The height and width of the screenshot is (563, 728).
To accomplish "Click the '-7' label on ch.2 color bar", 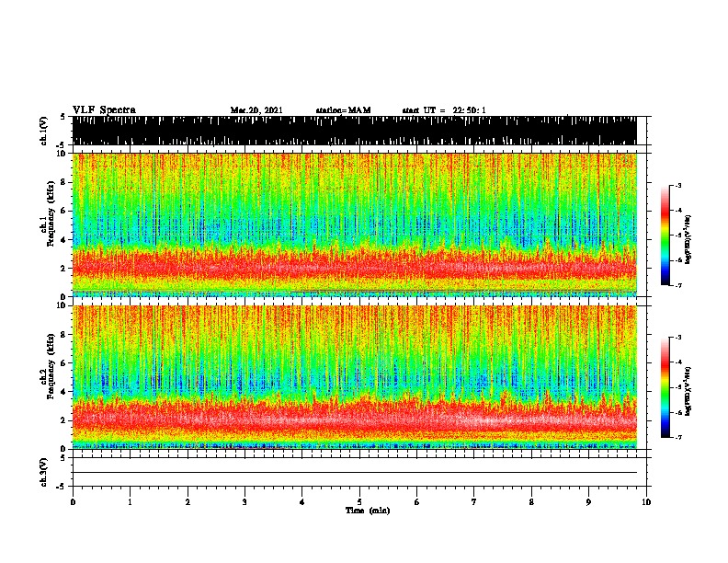I will (678, 438).
